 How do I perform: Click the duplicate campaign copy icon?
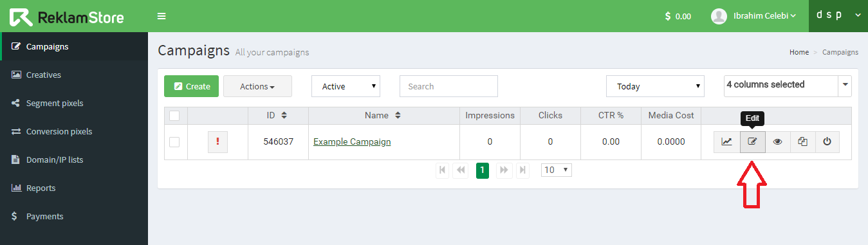[x=802, y=141]
